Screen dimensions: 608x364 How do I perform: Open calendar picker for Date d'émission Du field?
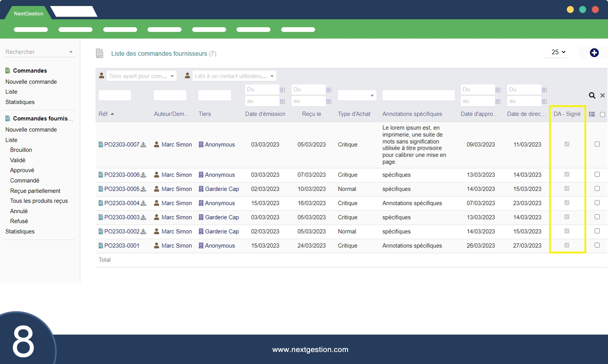(x=282, y=90)
